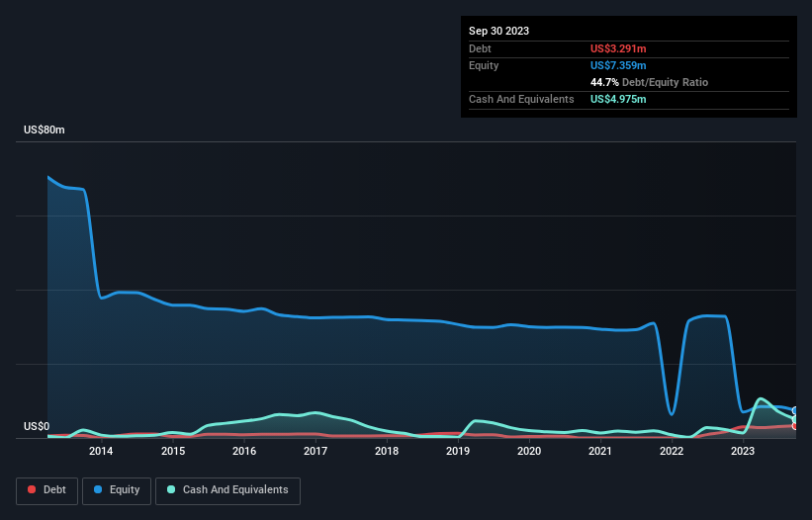The image size is (812, 520).
Task: Click the US$7.359m equity value
Action: click(x=618, y=65)
